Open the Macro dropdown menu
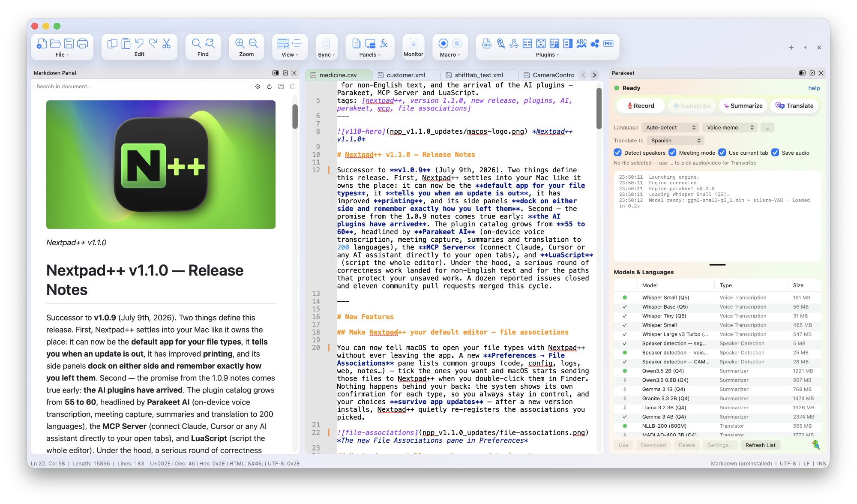The image size is (857, 504). click(x=450, y=55)
